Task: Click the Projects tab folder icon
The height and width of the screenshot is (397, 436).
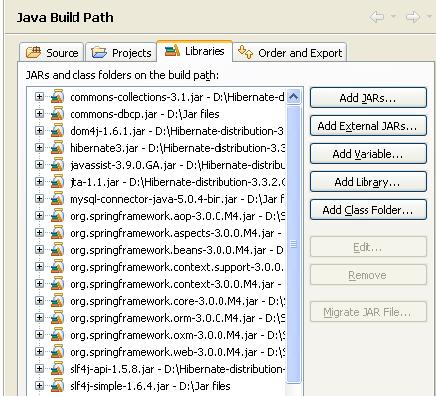Action: point(99,53)
